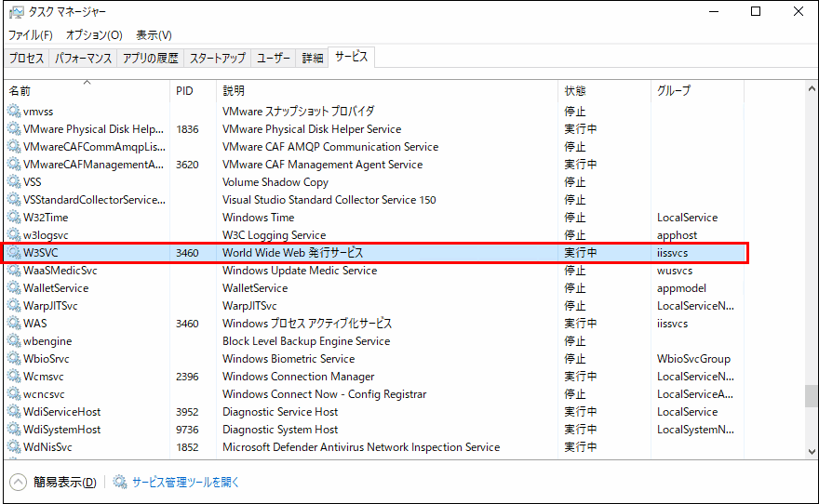Switch to the 詳細 tab
This screenshot has height=504, width=819.
click(313, 58)
